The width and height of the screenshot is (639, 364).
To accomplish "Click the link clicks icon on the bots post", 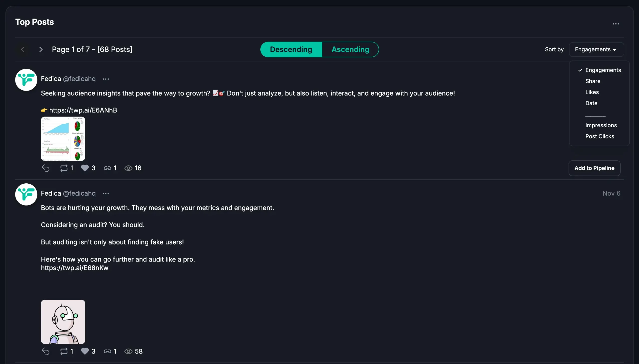I will (107, 351).
